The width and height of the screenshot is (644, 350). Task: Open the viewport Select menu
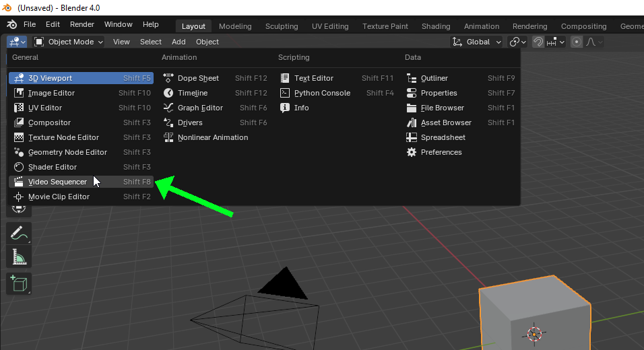tap(151, 42)
